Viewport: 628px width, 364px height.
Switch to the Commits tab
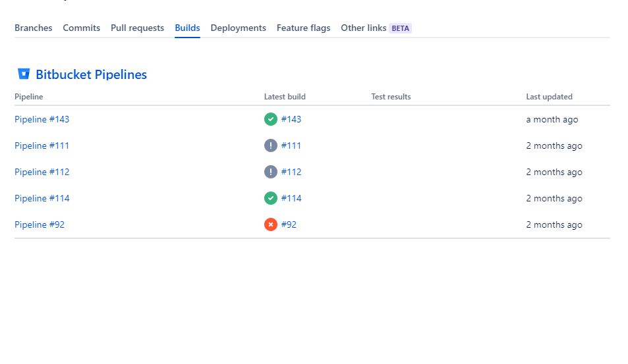pos(81,28)
